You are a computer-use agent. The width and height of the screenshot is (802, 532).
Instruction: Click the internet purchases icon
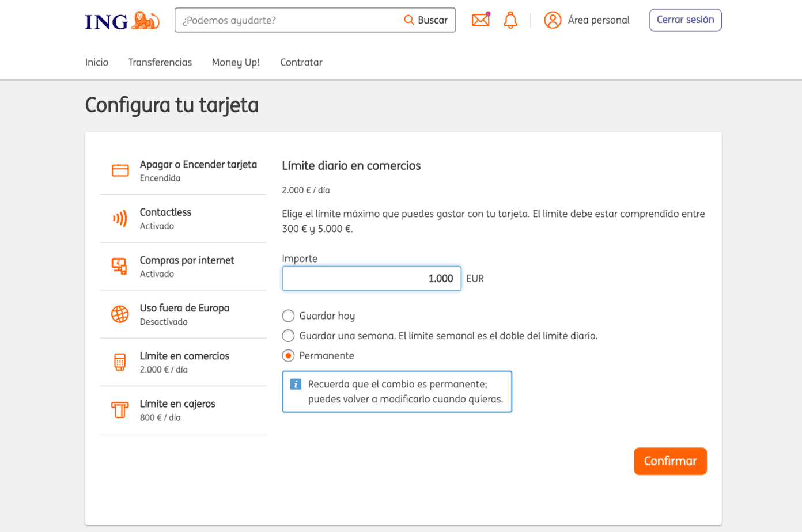point(119,266)
